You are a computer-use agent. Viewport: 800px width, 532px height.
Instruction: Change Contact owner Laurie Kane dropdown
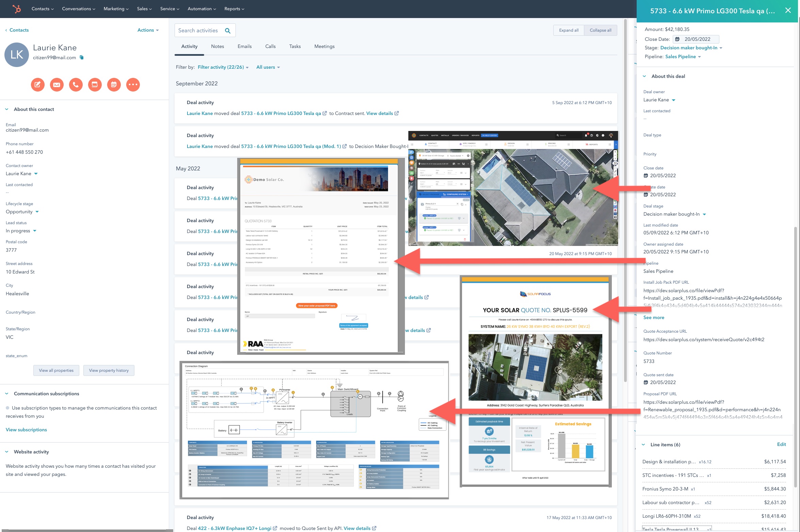click(22, 173)
